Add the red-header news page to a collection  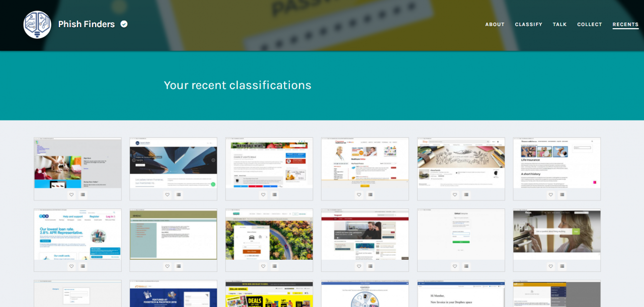[x=370, y=266]
